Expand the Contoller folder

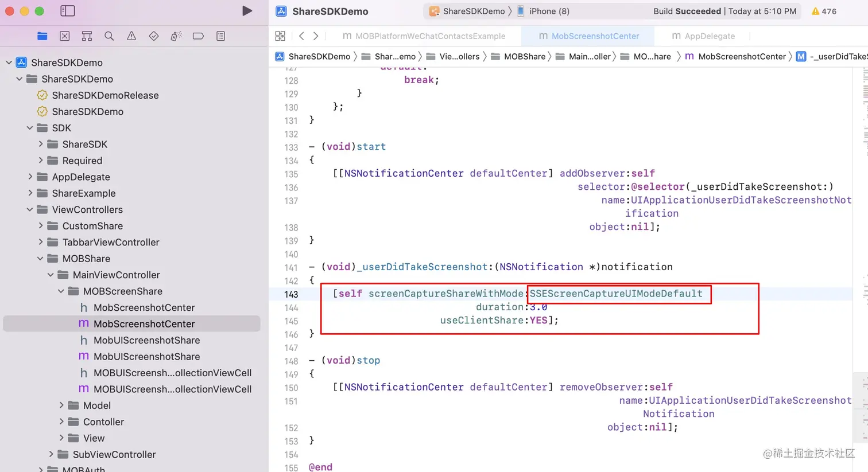click(x=61, y=422)
